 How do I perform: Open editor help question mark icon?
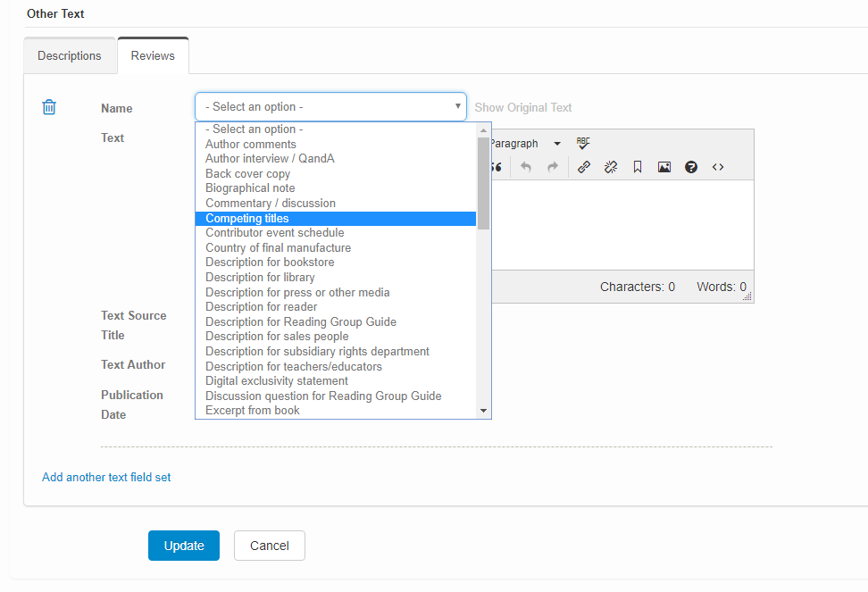click(x=691, y=167)
